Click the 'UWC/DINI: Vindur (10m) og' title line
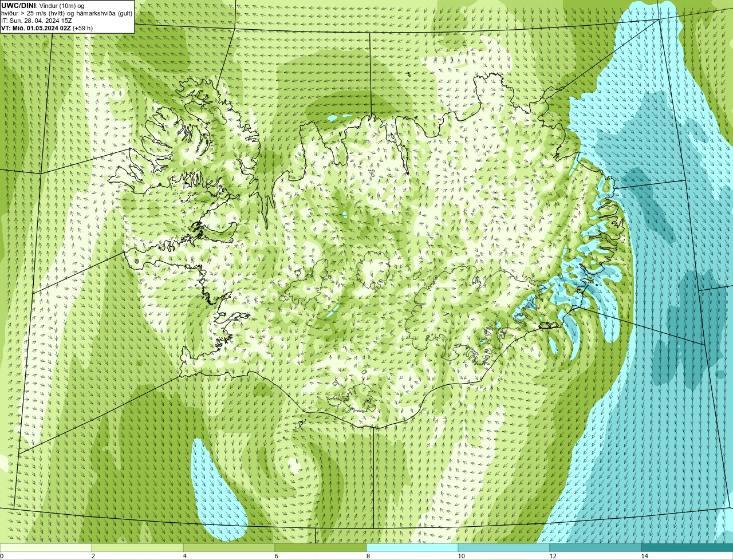This screenshot has height=560, width=733. pyautogui.click(x=43, y=6)
